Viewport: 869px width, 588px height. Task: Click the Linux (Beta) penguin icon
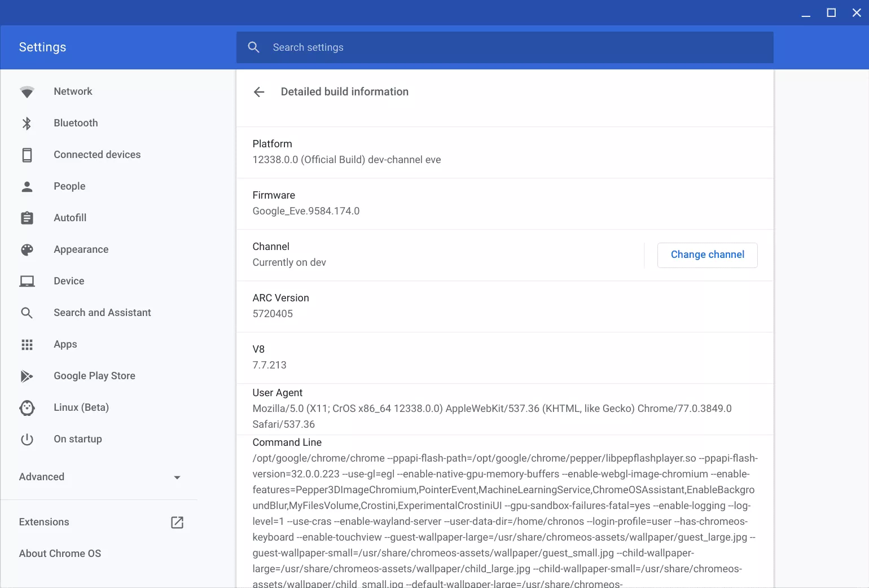pos(27,408)
